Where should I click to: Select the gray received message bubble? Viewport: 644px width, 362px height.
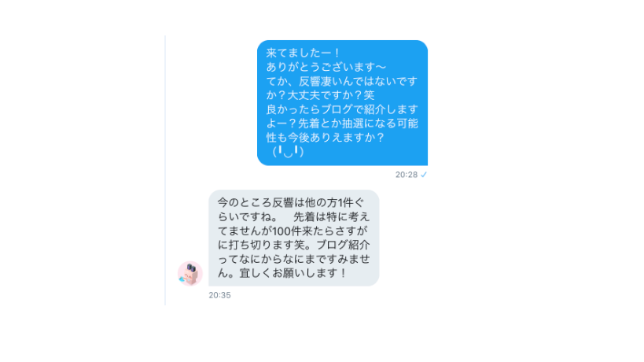pyautogui.click(x=293, y=238)
